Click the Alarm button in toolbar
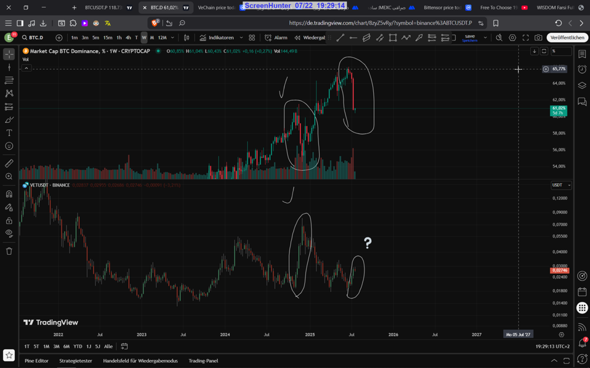This screenshot has height=368, width=590. pyautogui.click(x=276, y=38)
